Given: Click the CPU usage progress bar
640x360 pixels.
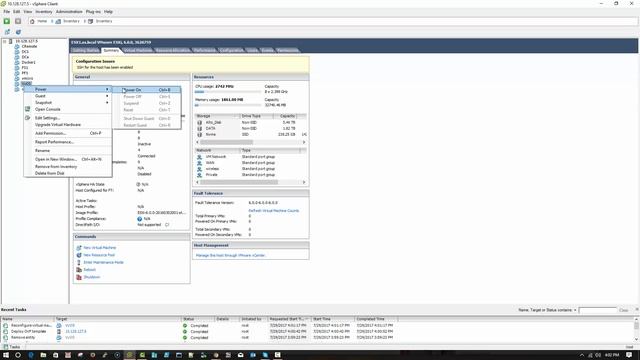Looking at the screenshot, I should point(228,92).
